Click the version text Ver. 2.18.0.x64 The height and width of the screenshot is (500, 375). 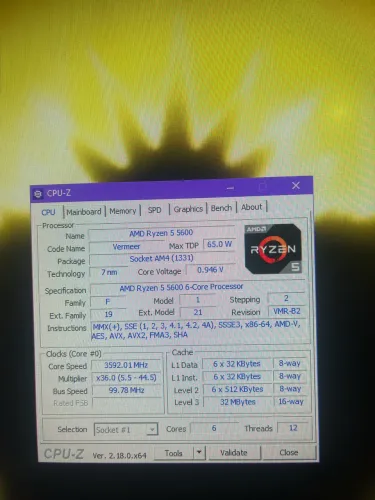[x=119, y=456]
